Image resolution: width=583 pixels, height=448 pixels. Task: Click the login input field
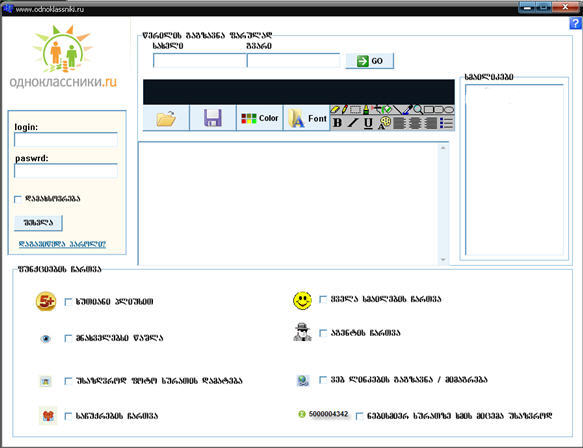tap(66, 140)
